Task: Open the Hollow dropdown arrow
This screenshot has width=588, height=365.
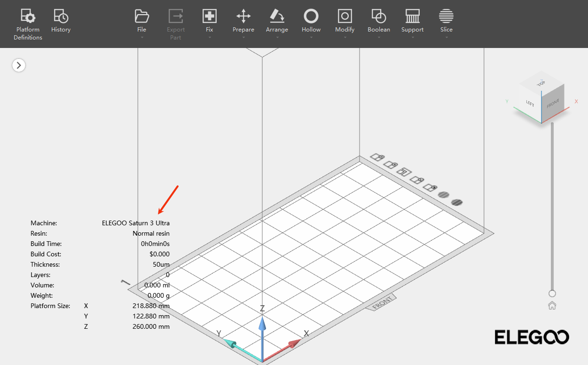Action: [x=311, y=37]
